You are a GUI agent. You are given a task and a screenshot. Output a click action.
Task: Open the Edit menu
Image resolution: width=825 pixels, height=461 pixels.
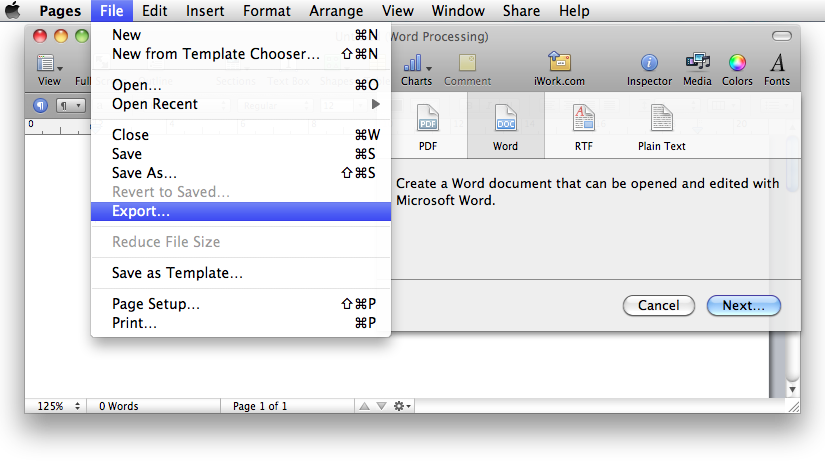[155, 11]
